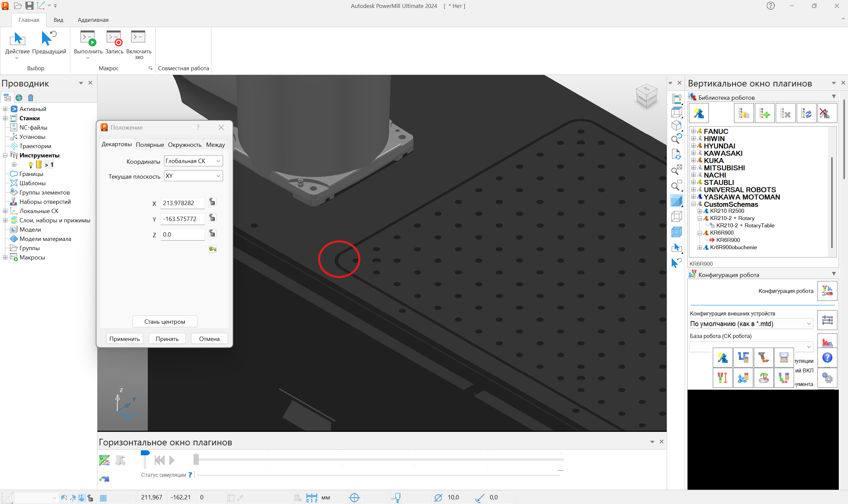The width and height of the screenshot is (848, 504).
Task: Click the Y coordinate input field
Action: [x=183, y=219]
